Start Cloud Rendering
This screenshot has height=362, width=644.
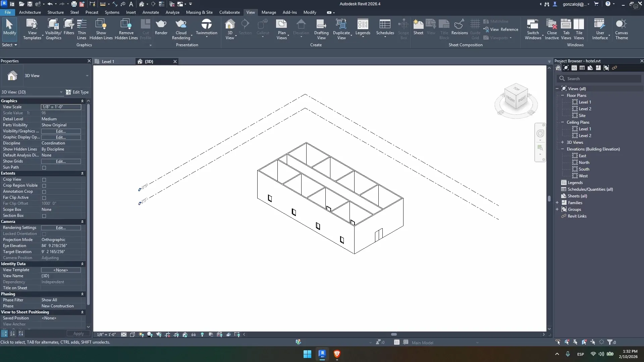(181, 29)
